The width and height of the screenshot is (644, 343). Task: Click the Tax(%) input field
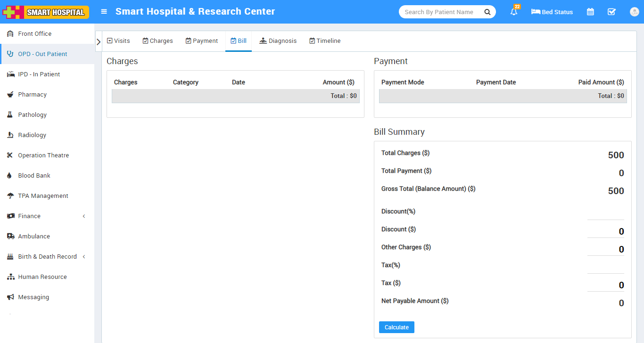[x=605, y=267]
